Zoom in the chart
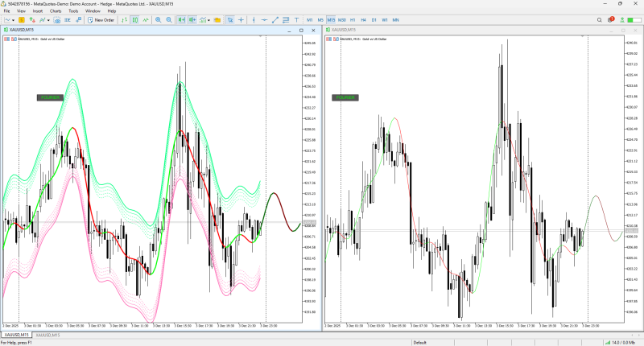 point(158,19)
